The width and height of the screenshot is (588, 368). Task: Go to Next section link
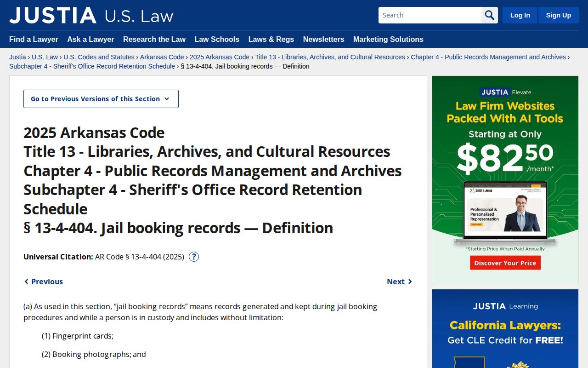(x=400, y=282)
